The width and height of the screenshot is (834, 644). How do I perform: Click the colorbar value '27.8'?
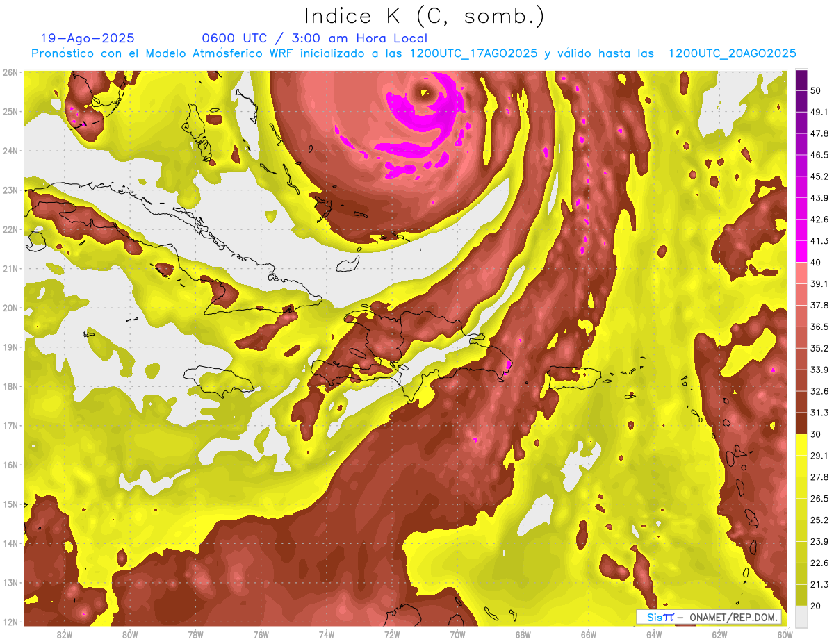819,477
